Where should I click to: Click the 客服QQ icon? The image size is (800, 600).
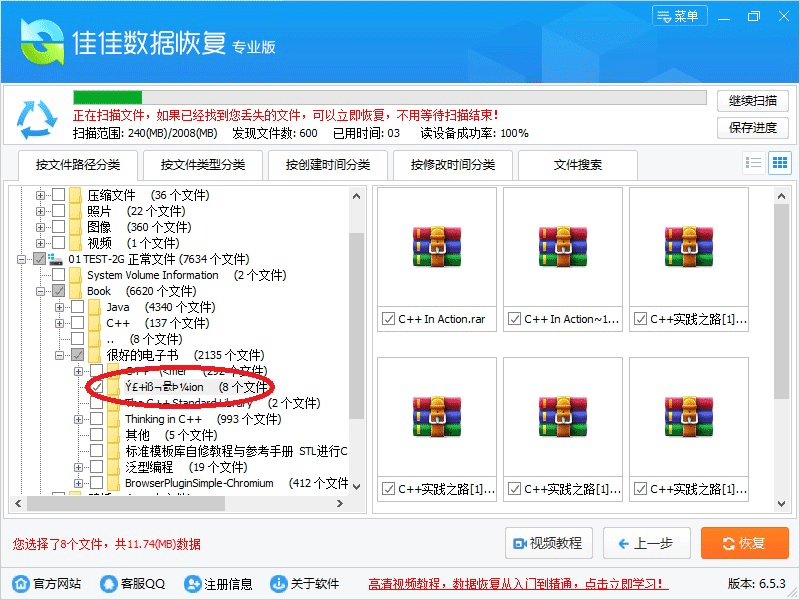(109, 583)
